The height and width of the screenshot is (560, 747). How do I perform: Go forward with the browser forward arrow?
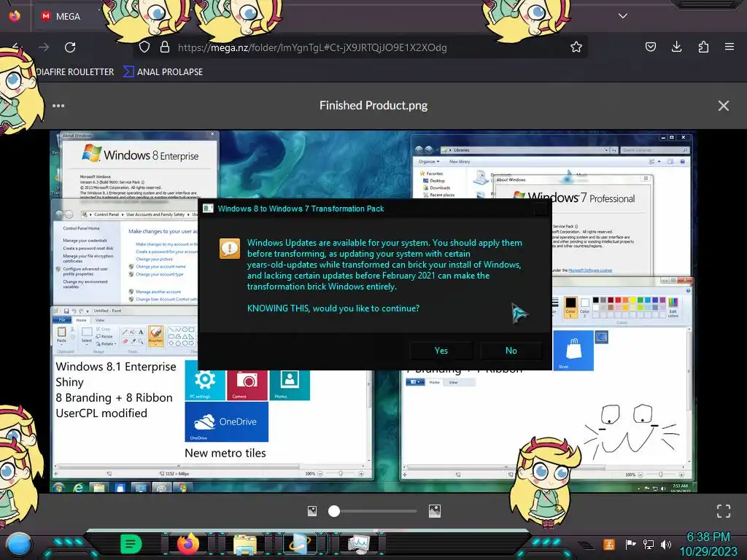pos(44,47)
